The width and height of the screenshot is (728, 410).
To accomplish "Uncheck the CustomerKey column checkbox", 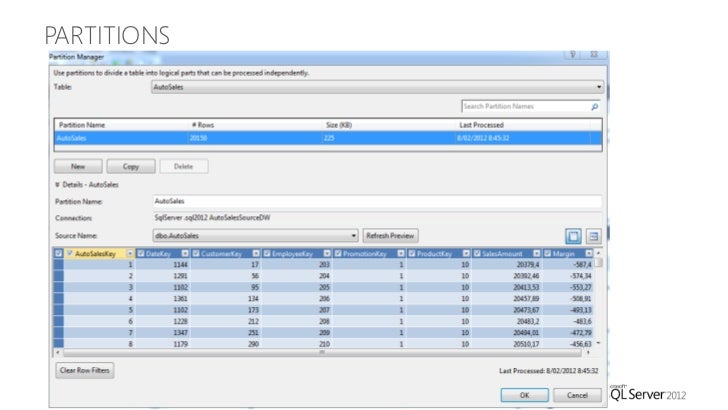I will [196, 254].
